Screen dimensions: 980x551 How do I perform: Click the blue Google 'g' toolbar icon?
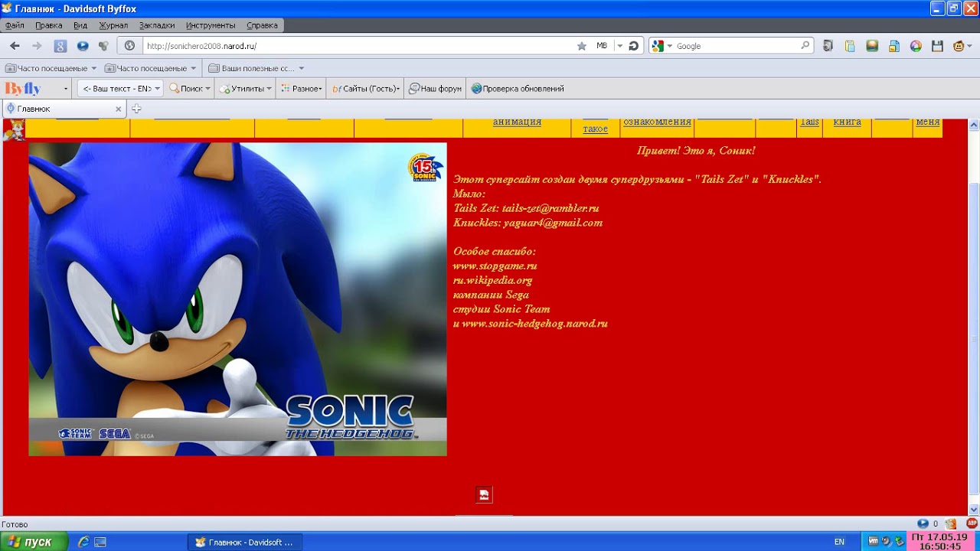tap(60, 46)
